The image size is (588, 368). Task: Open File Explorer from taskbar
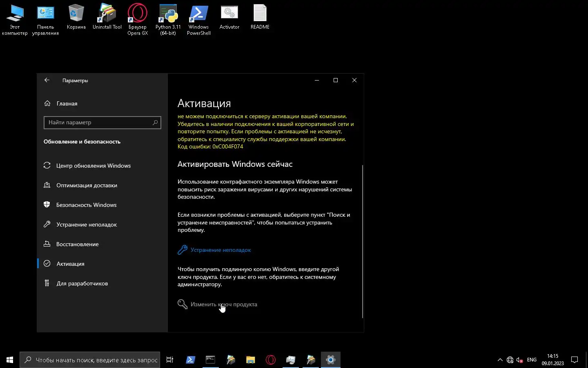click(x=250, y=360)
